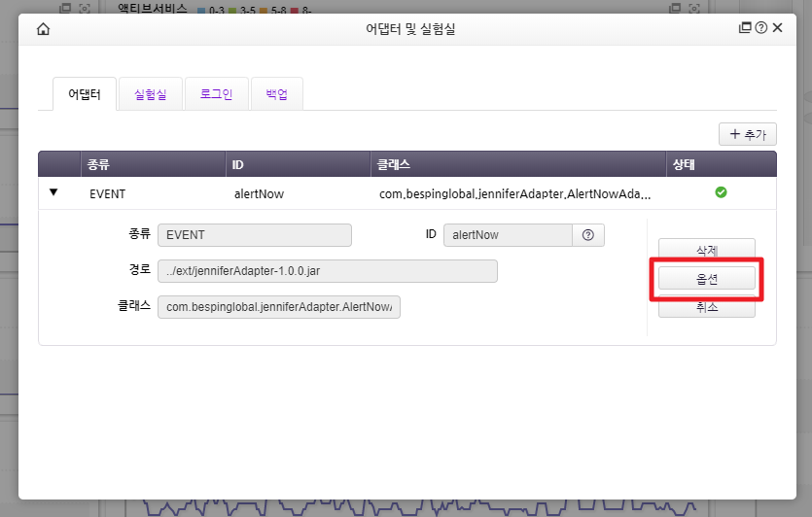Focus the 클래스 input field

pyautogui.click(x=278, y=307)
